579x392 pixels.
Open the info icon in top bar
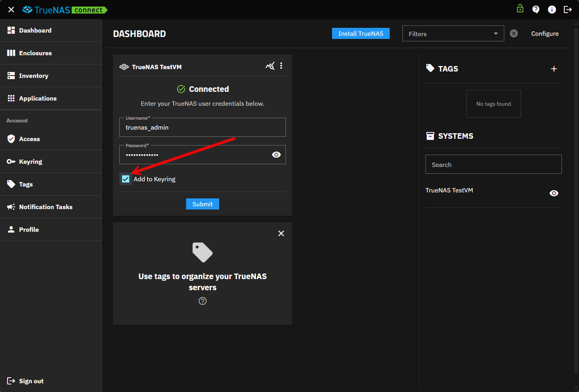(552, 10)
